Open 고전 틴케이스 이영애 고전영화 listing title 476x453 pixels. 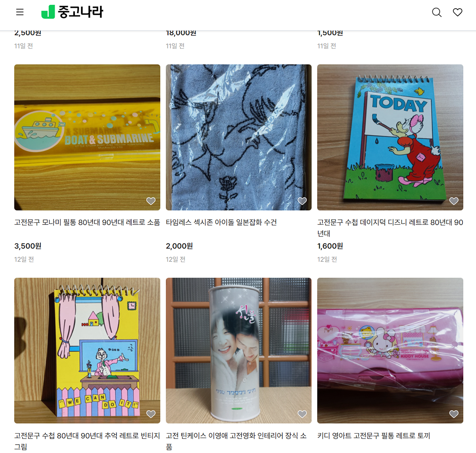point(236,441)
